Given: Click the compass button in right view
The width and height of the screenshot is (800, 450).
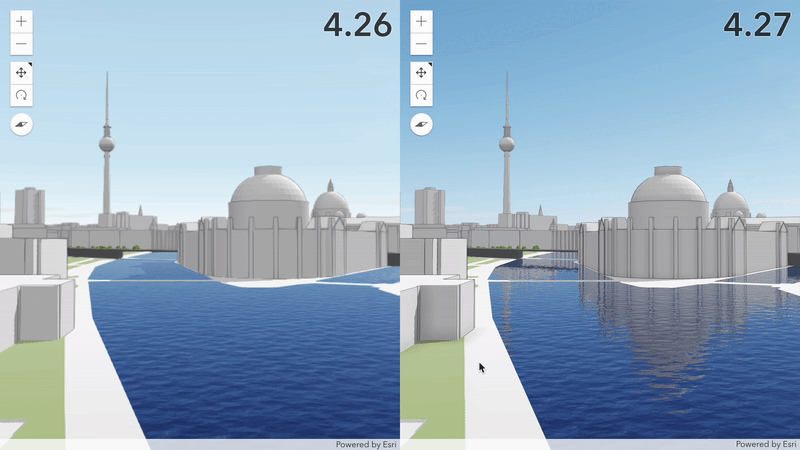Looking at the screenshot, I should (422, 124).
